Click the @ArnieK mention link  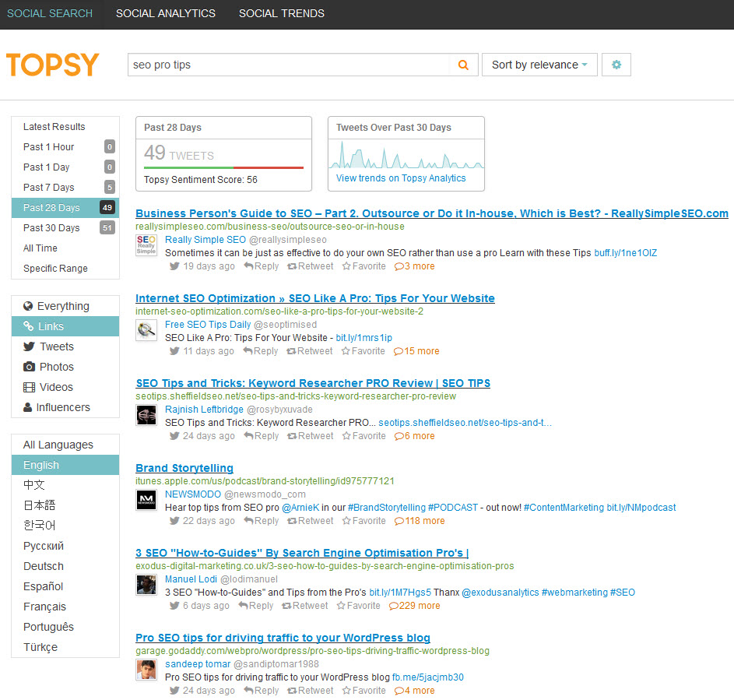click(x=300, y=508)
